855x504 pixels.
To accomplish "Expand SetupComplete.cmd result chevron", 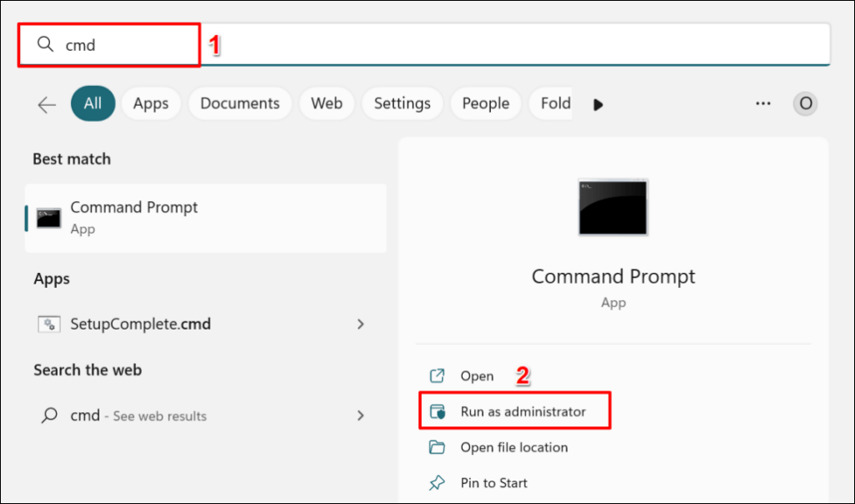I will pos(361,324).
